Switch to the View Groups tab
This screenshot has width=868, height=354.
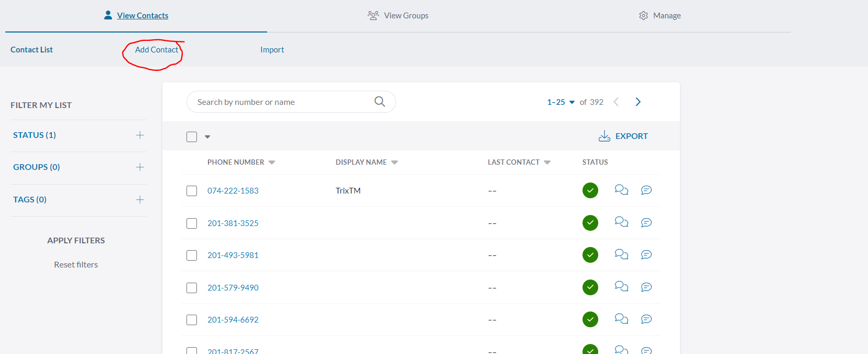pyautogui.click(x=398, y=16)
